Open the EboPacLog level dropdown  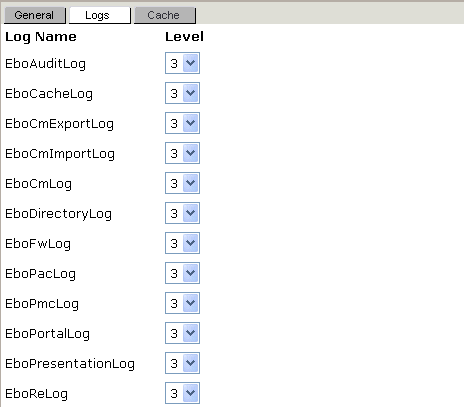[182, 273]
